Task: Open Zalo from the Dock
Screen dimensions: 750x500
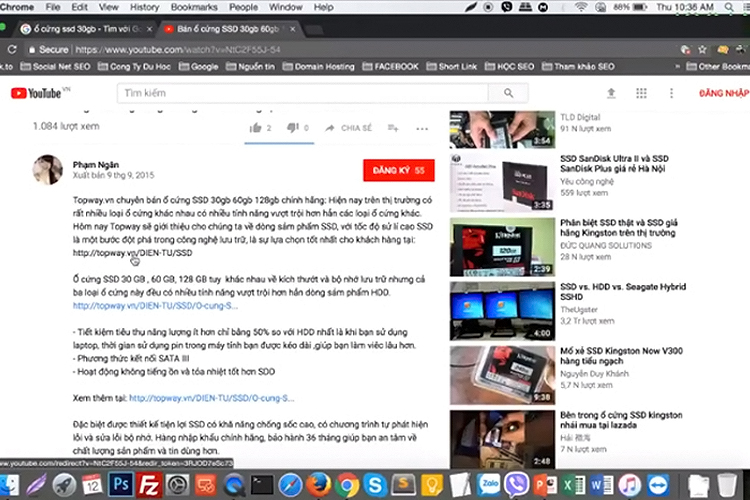Action: coord(488,485)
